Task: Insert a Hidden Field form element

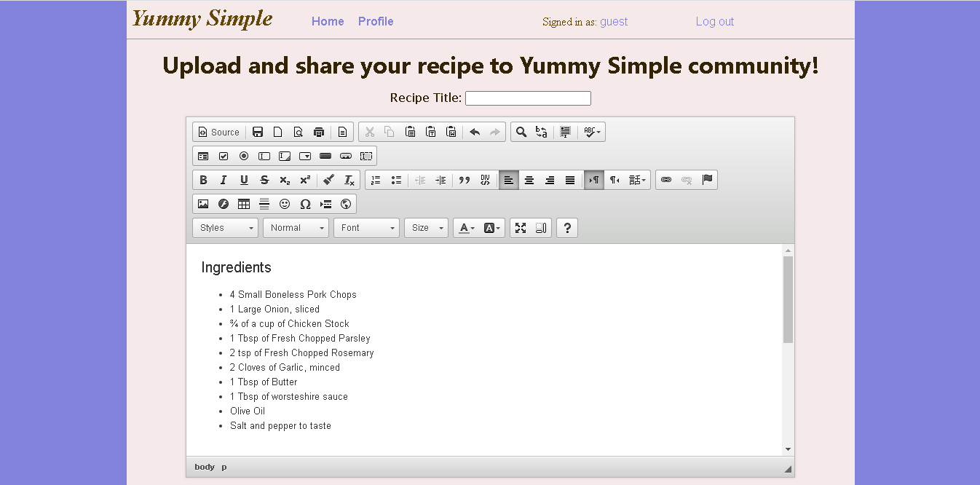Action: [x=366, y=156]
